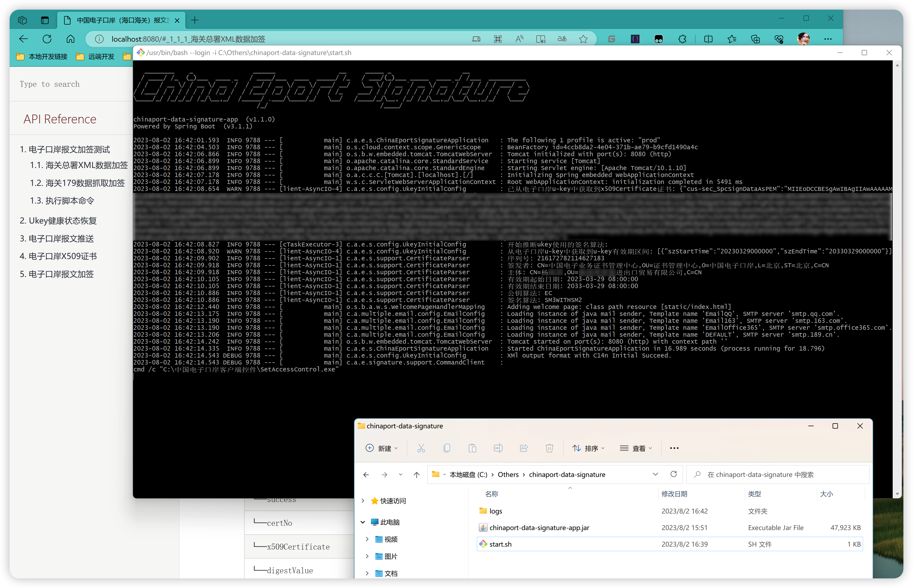Open the API Reference heading link
The width and height of the screenshot is (913, 588).
60,119
